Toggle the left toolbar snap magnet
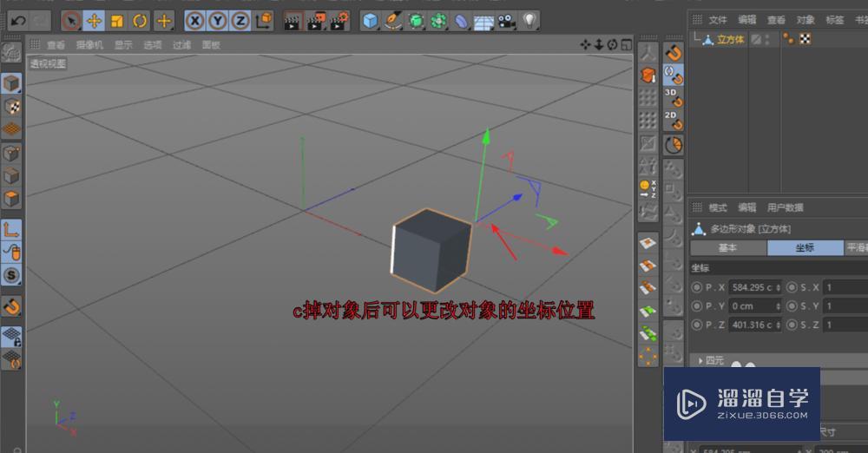868x453 pixels. 11,305
